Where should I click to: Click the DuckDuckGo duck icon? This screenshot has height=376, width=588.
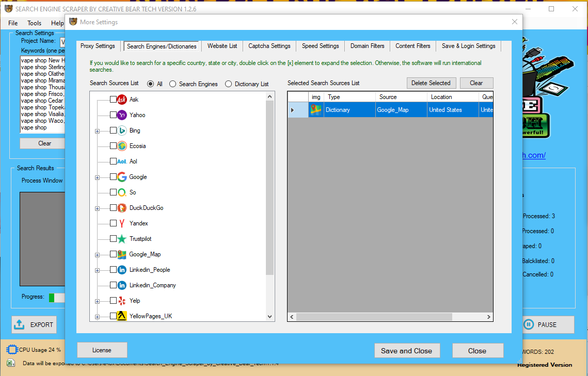tap(122, 208)
